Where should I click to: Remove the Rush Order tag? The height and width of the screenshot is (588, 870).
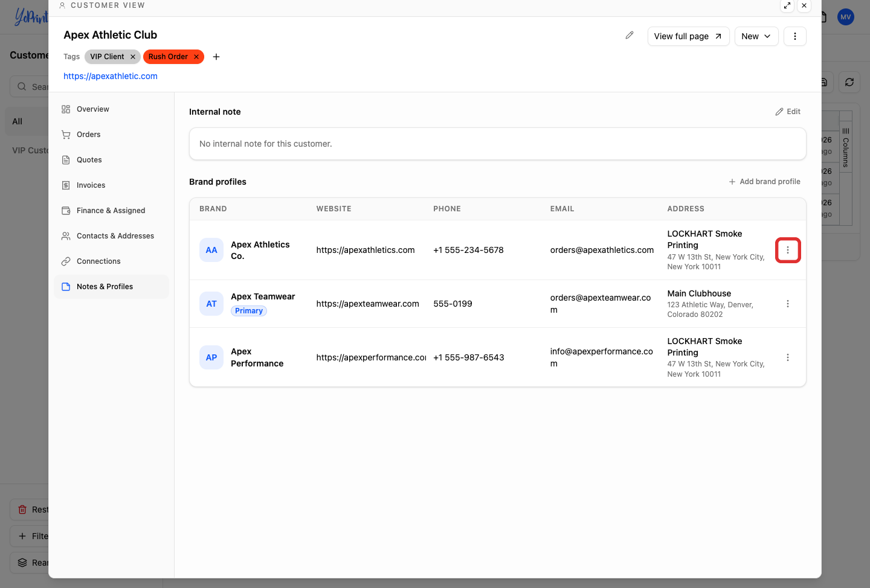point(196,57)
